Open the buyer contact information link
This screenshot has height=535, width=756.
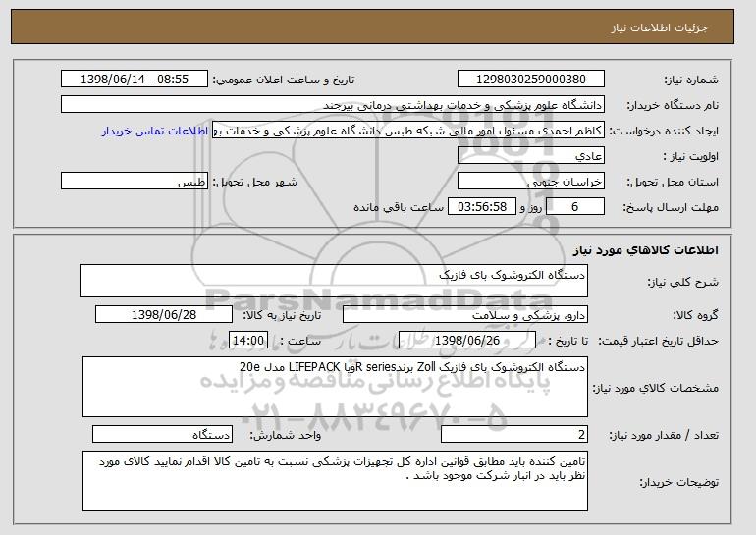click(x=155, y=132)
